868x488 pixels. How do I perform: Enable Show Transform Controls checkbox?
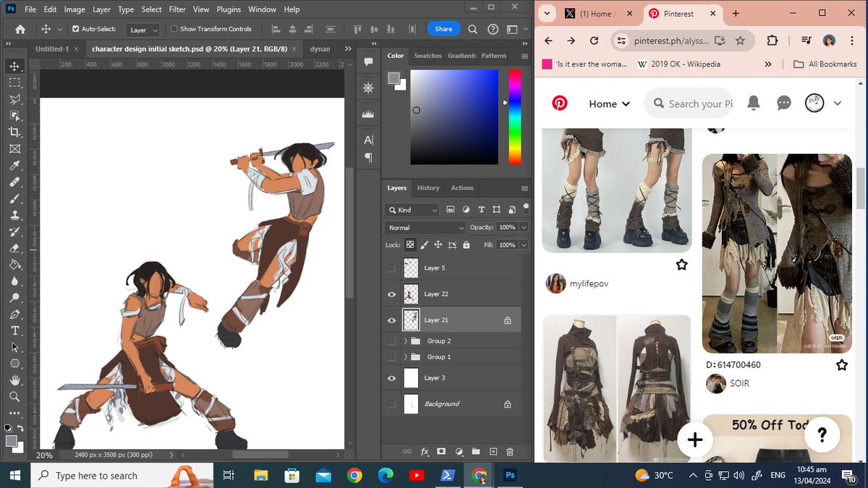pos(174,29)
